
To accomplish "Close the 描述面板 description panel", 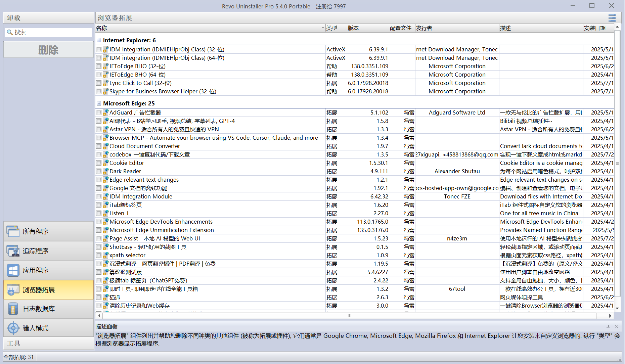I will 617,326.
